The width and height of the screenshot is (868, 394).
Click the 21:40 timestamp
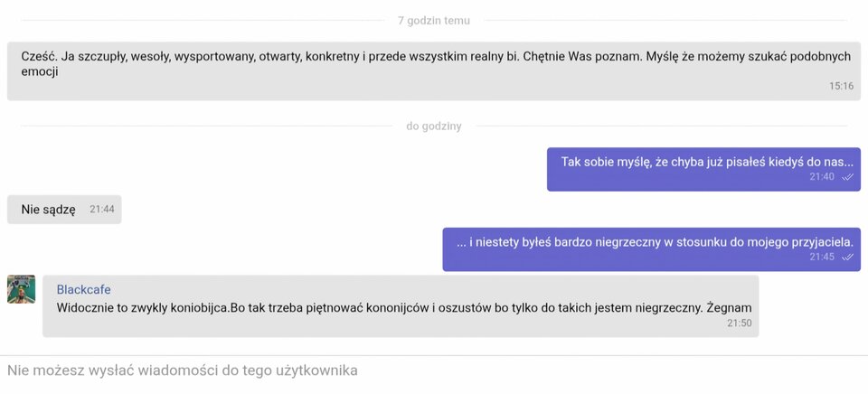pos(822,177)
